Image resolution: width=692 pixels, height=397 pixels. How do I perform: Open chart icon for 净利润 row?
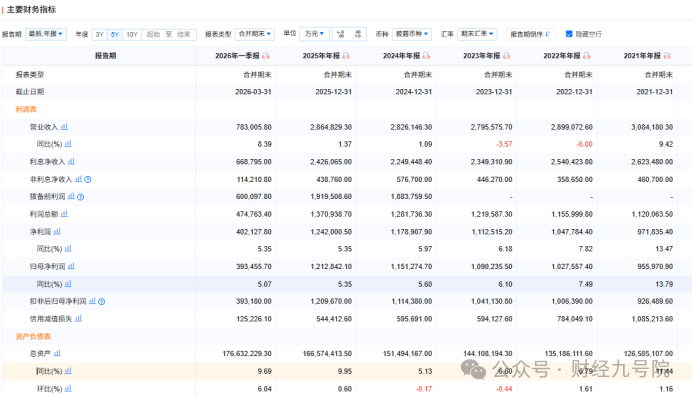57,231
